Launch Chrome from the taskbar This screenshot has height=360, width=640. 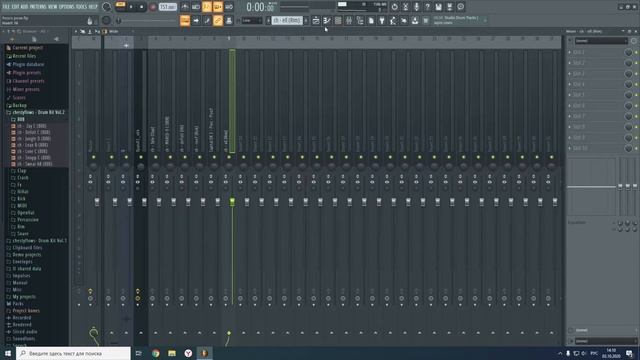[x=156, y=353]
